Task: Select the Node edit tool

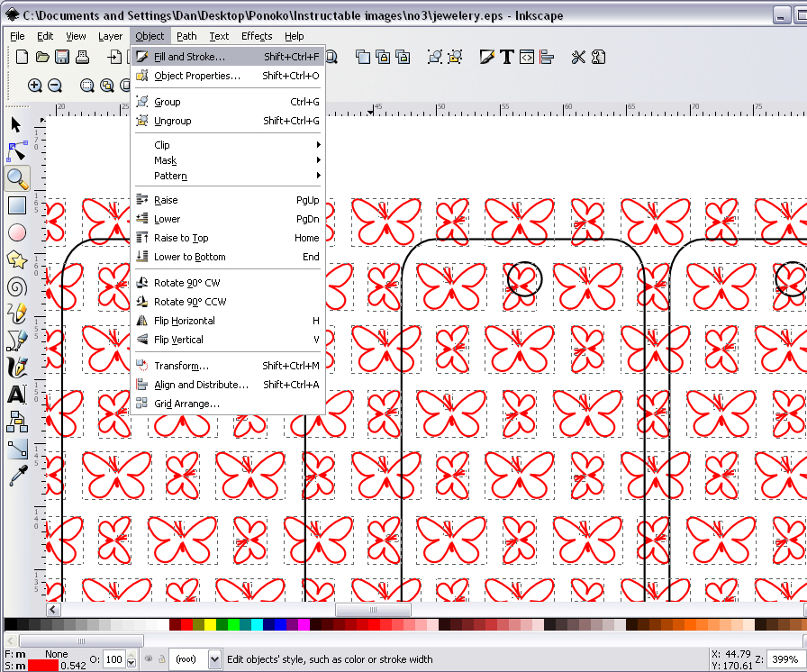Action: (16, 152)
